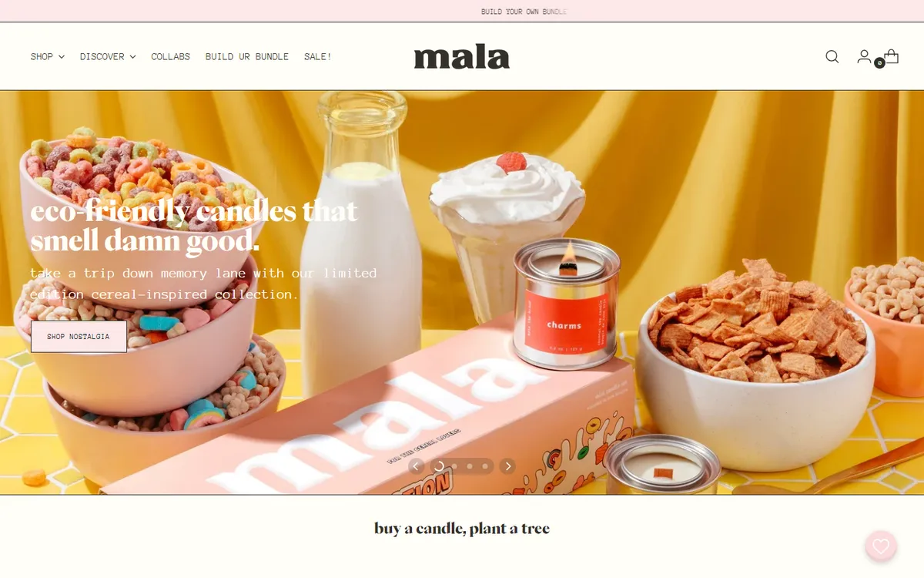
Task: Select the fourth carousel dot indicator
Action: coord(485,466)
